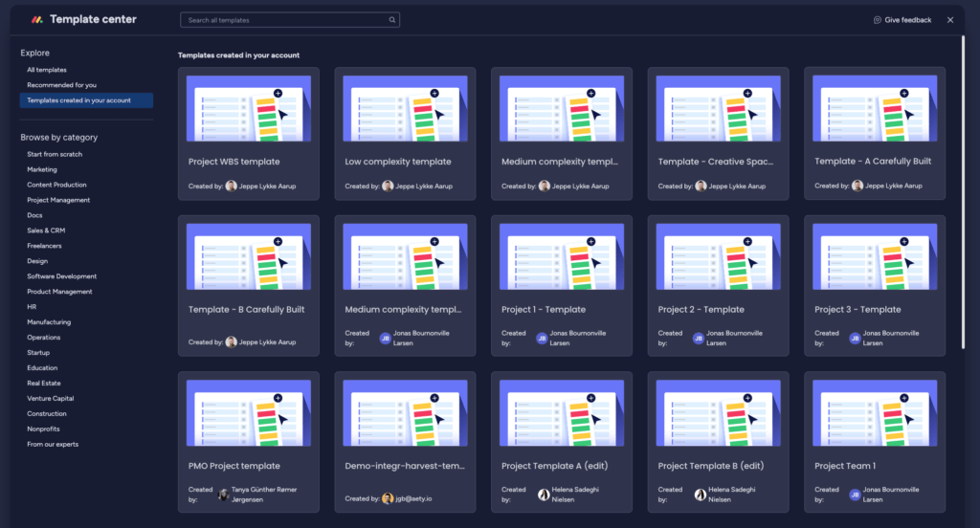This screenshot has height=528, width=980.
Task: Open Project 2 - Template thumbnail
Action: point(718,256)
